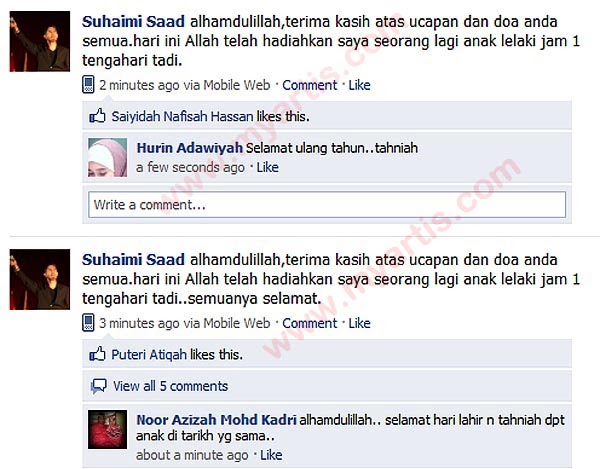Open Hurin Adawiyah's avatar thumbnail
Screen dimensions: 600x469
click(108, 158)
